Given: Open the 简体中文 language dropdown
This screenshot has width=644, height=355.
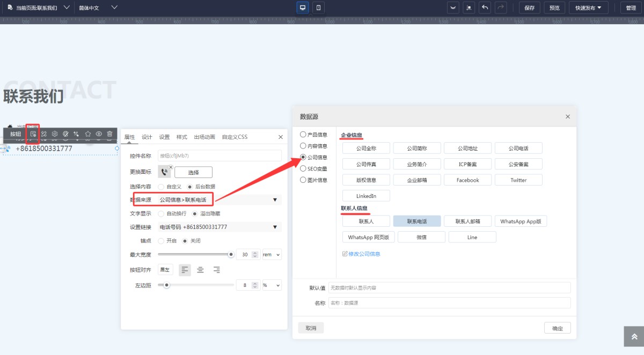Looking at the screenshot, I should coord(114,8).
